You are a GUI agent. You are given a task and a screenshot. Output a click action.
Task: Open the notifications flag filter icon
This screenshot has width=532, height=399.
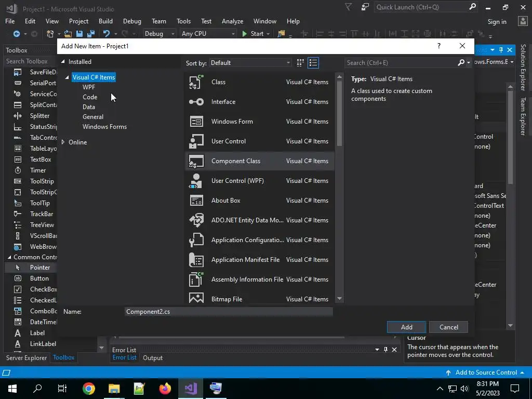[349, 7]
